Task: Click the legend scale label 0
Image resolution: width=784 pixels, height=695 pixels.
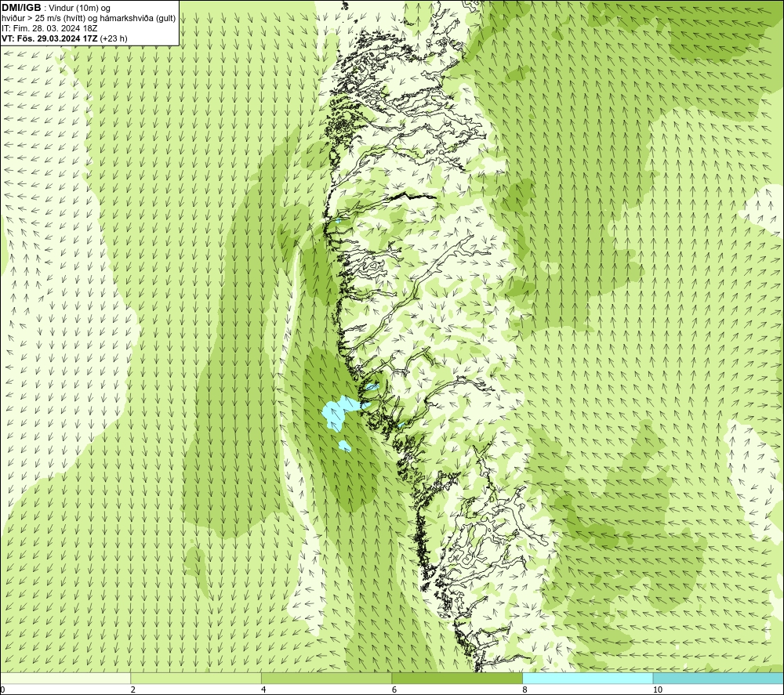Action: tap(2, 690)
